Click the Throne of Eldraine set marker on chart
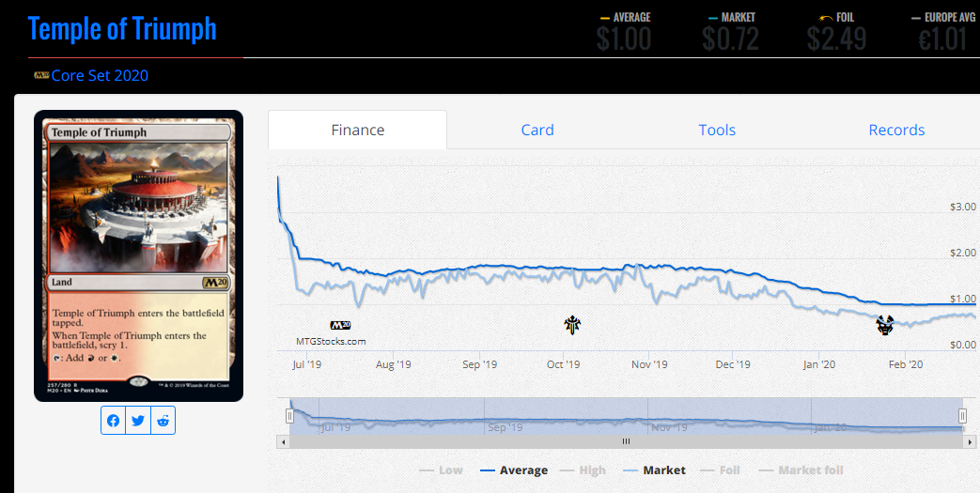This screenshot has height=493, width=980. pyautogui.click(x=572, y=325)
